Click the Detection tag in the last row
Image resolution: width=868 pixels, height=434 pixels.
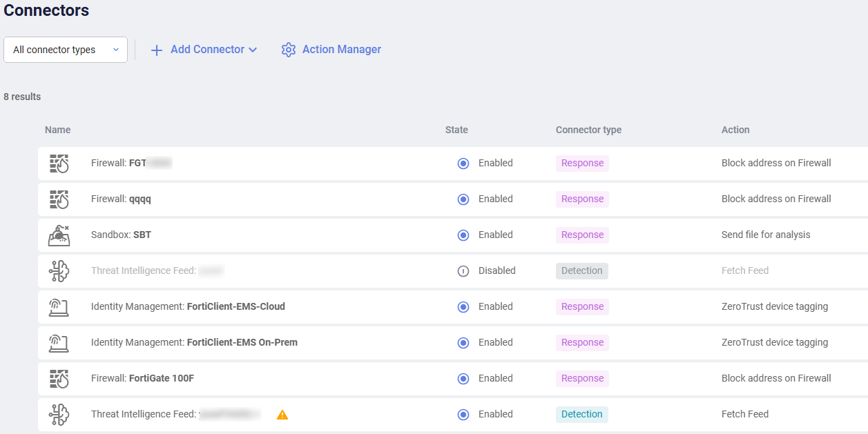pyautogui.click(x=581, y=415)
